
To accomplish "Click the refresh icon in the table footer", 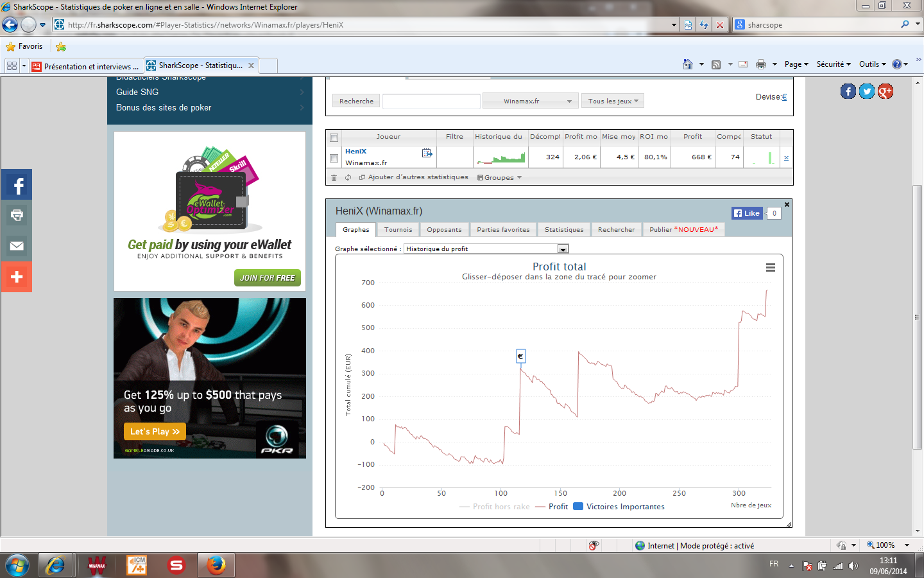I will [x=348, y=178].
